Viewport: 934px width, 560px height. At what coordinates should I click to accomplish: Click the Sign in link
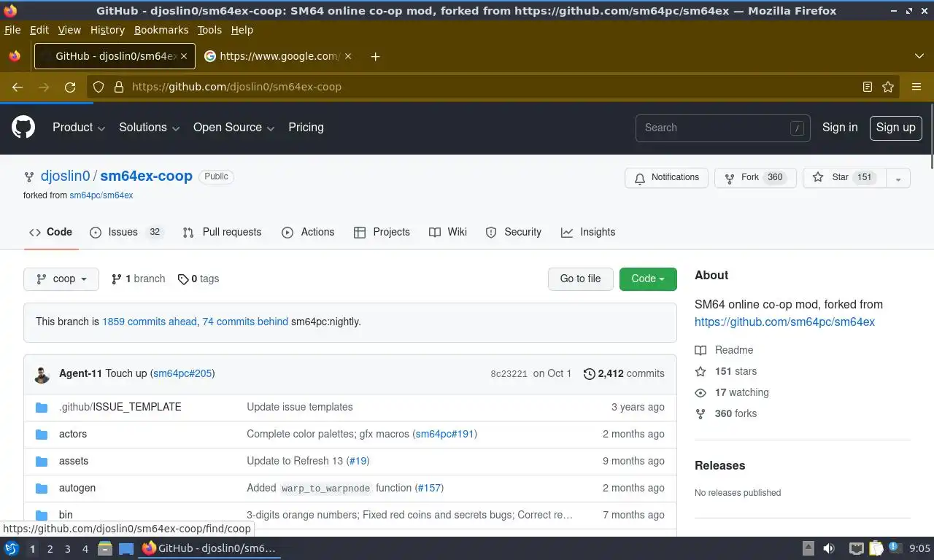pos(840,128)
